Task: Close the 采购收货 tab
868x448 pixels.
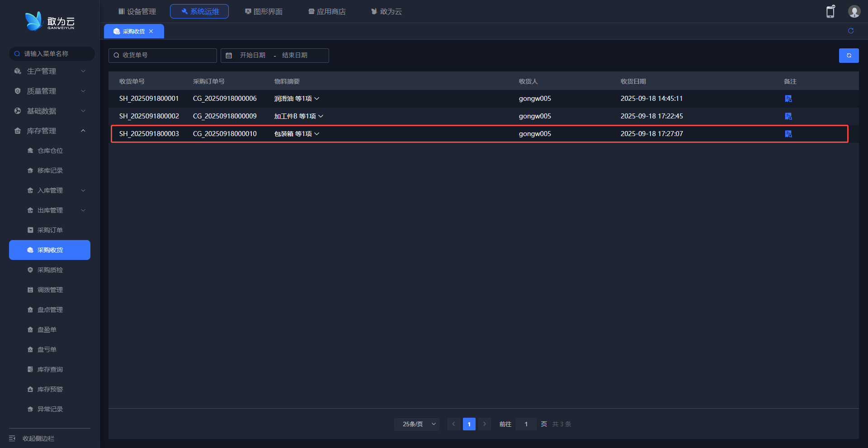Action: pos(151,31)
